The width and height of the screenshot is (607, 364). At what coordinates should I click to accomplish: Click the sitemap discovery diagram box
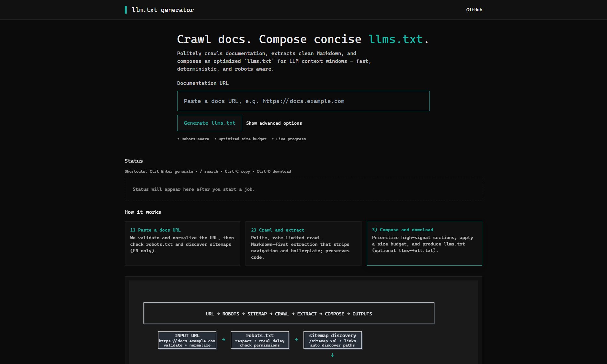pos(332,340)
